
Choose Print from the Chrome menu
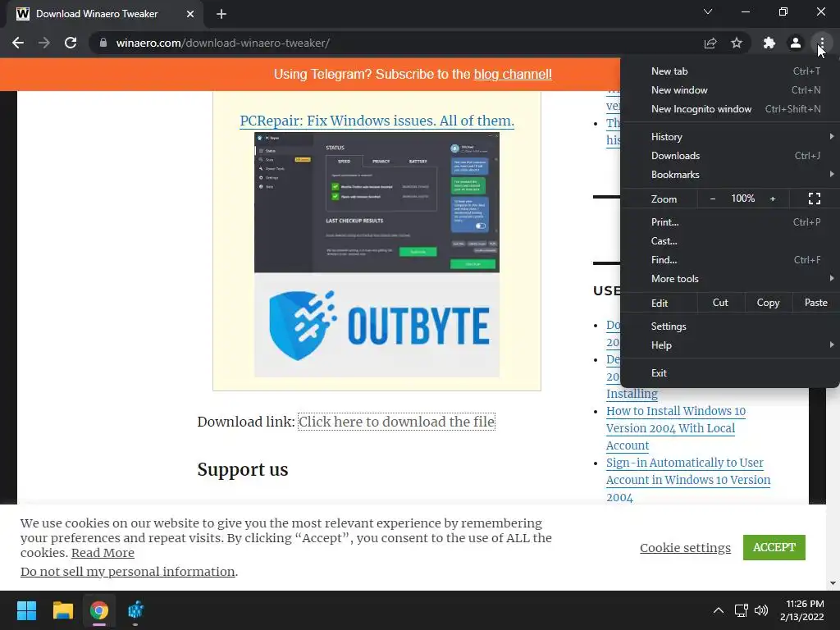pos(729,221)
